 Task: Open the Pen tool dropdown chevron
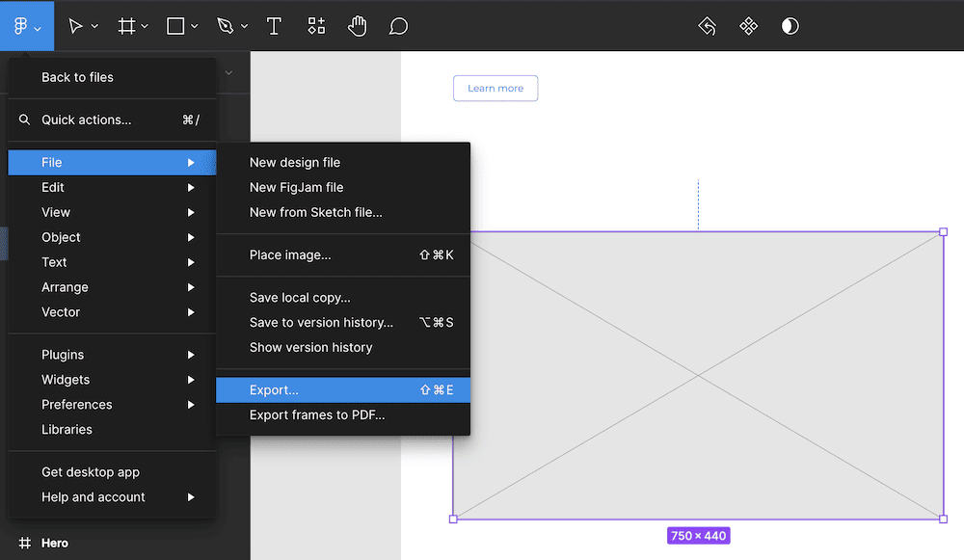tap(242, 26)
